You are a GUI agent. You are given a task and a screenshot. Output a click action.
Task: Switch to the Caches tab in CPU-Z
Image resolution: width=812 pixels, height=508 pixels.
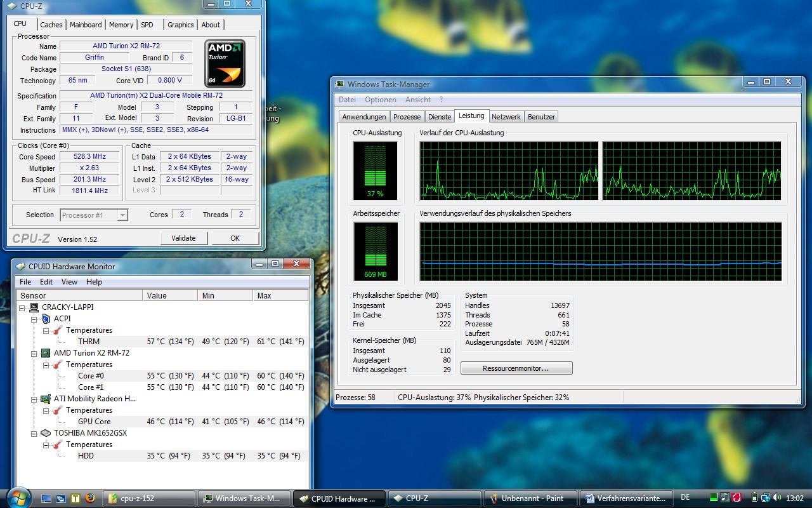point(51,25)
